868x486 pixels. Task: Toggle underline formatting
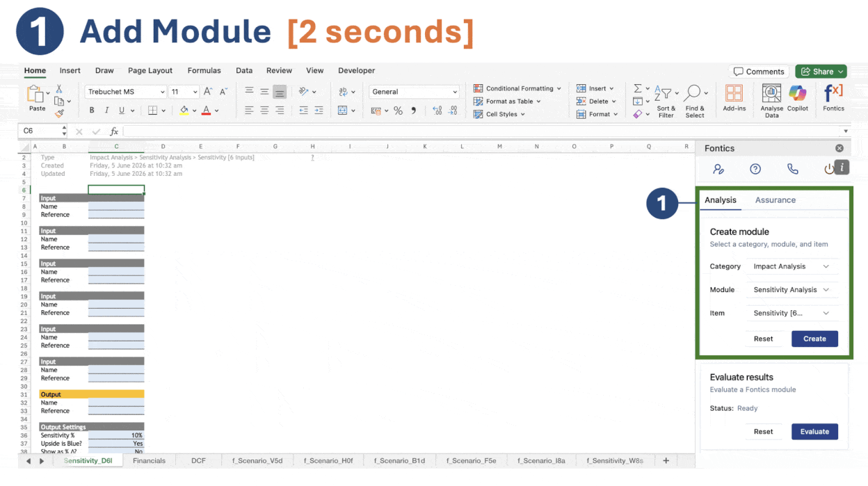(x=122, y=111)
